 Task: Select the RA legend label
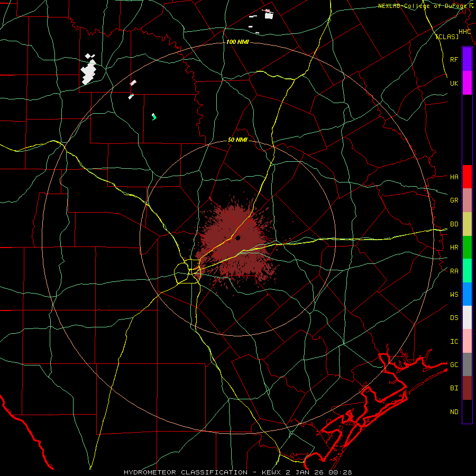point(454,271)
